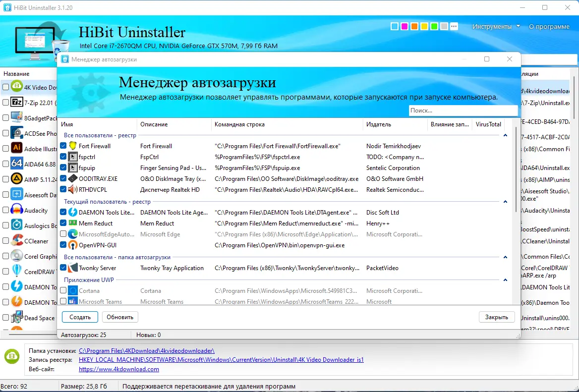
Task: Click the fspuip entry icon
Action: coord(73,168)
